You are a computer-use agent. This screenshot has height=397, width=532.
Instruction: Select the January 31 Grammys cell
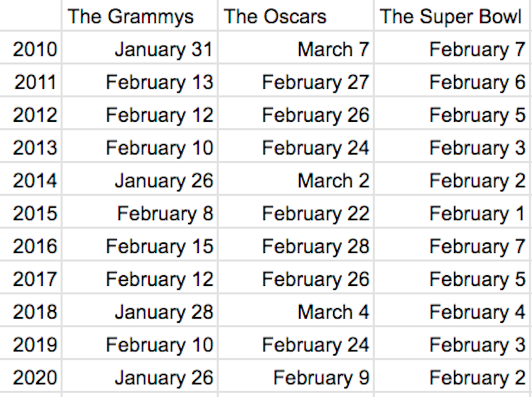163,49
